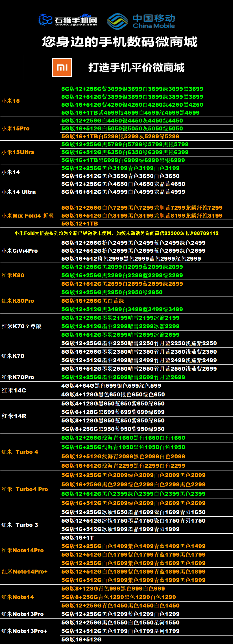This screenshot has width=233, height=644.
Task: Select the 红米K80 model cell
Action: tap(30, 275)
